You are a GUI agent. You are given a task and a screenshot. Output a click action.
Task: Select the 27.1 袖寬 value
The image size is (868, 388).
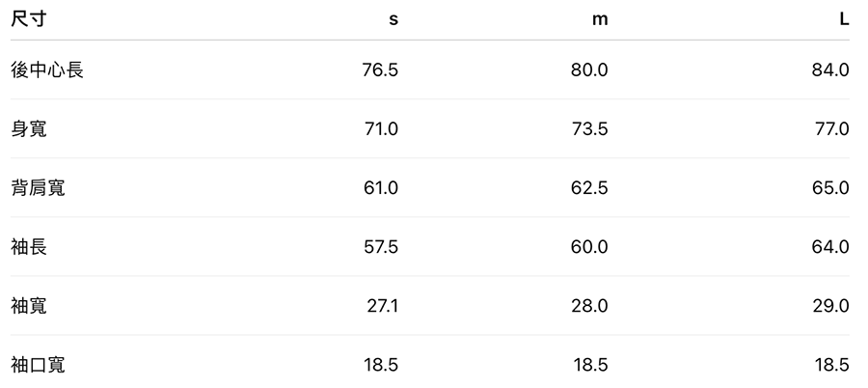tap(382, 306)
